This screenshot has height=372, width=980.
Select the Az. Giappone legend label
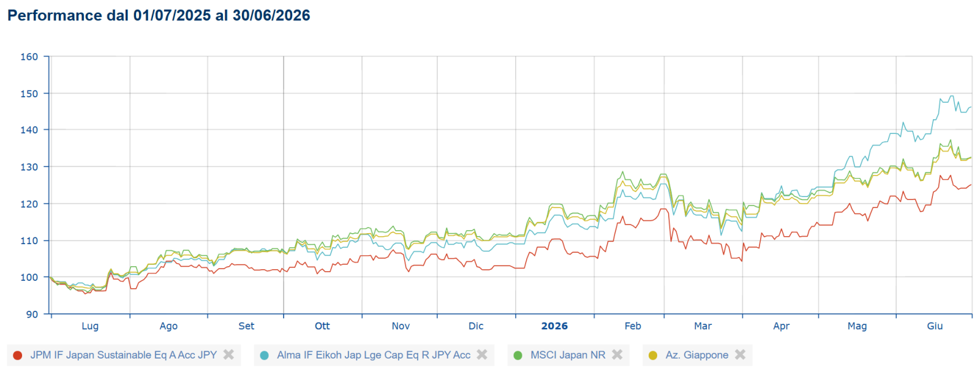coord(697,355)
